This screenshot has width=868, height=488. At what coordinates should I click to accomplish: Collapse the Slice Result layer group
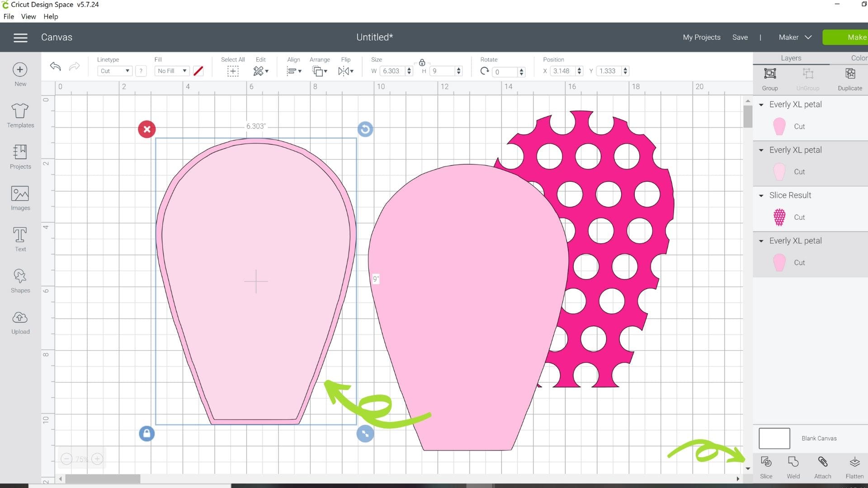[x=761, y=195]
